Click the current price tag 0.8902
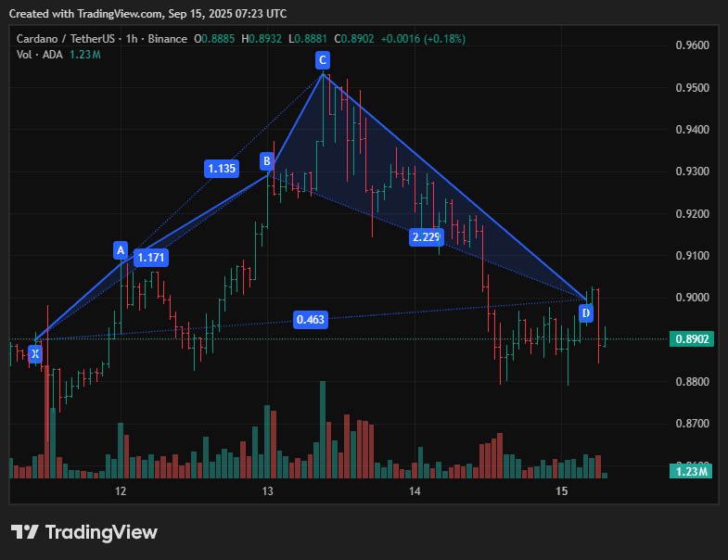The width and height of the screenshot is (728, 560). (x=693, y=339)
